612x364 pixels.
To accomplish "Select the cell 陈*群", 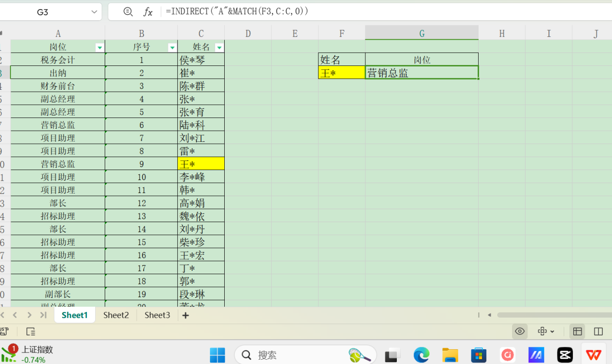I will click(201, 86).
